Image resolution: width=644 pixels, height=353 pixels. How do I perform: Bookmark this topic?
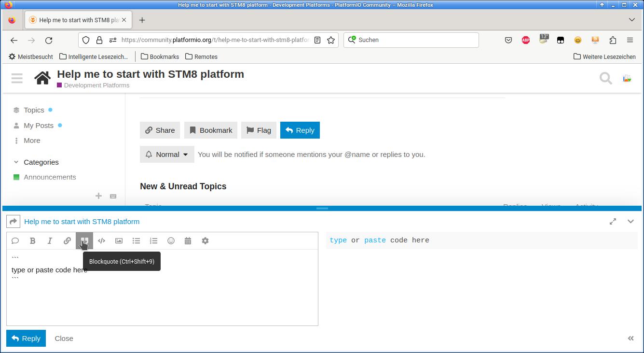[x=211, y=130]
